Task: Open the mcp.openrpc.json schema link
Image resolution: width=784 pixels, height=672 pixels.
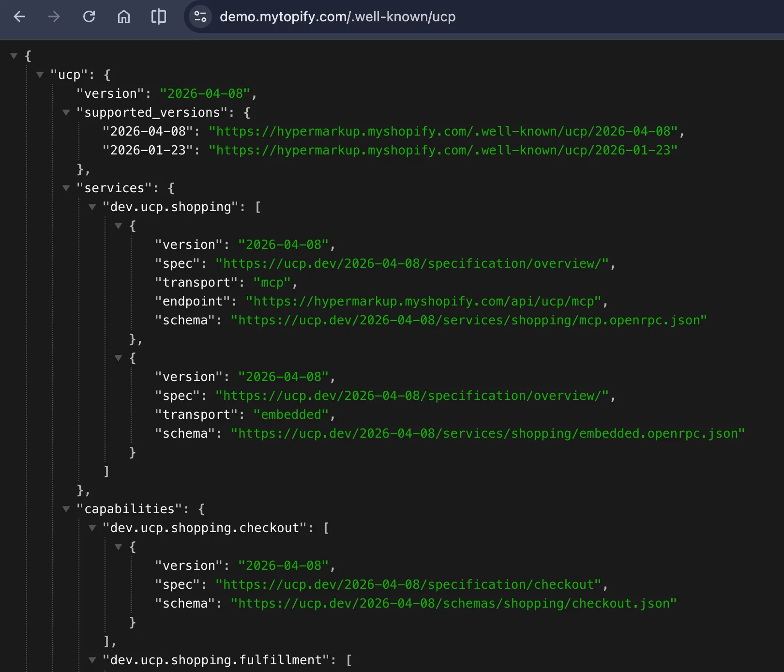Action: click(469, 320)
